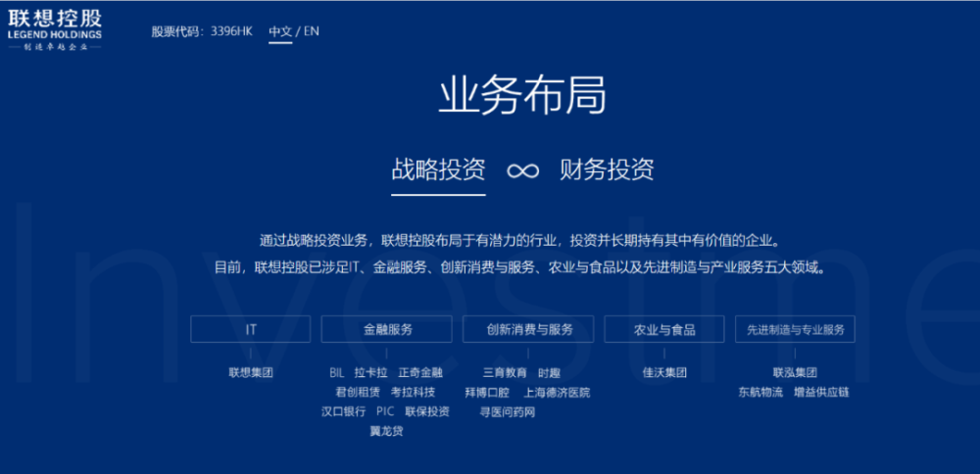Select the 战略投资 tab
The width and height of the screenshot is (980, 474).
click(438, 169)
